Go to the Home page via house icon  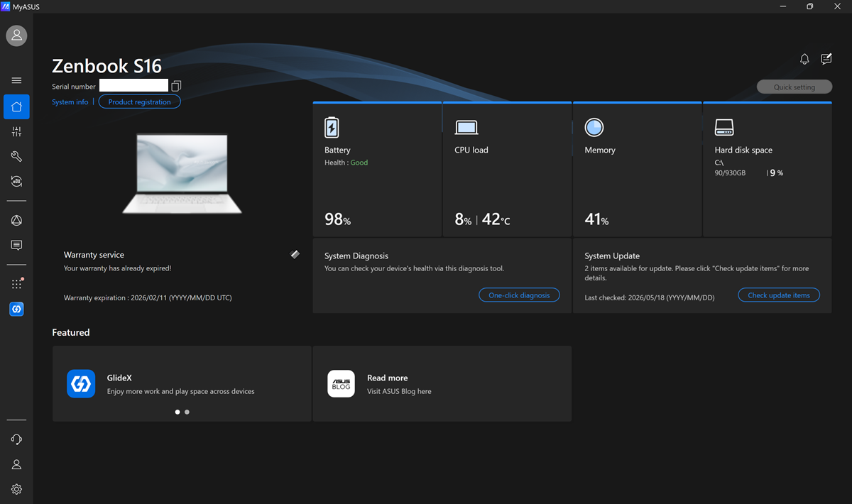pyautogui.click(x=16, y=107)
